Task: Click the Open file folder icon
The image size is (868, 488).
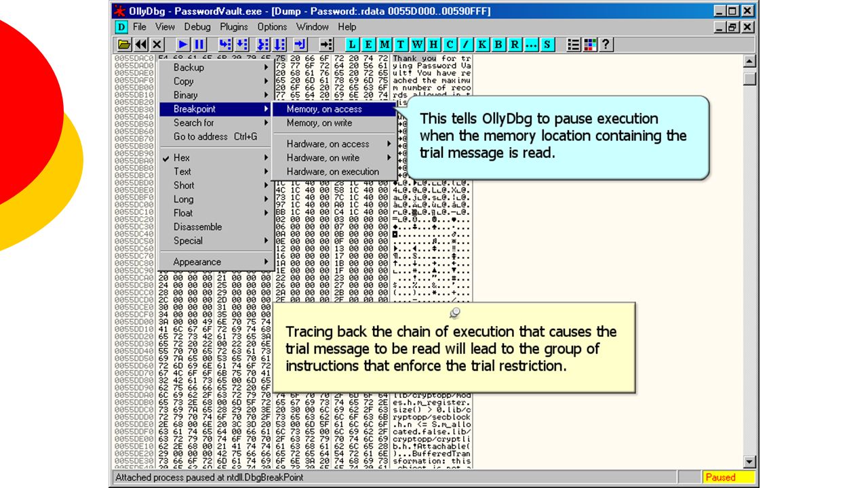Action: [124, 45]
